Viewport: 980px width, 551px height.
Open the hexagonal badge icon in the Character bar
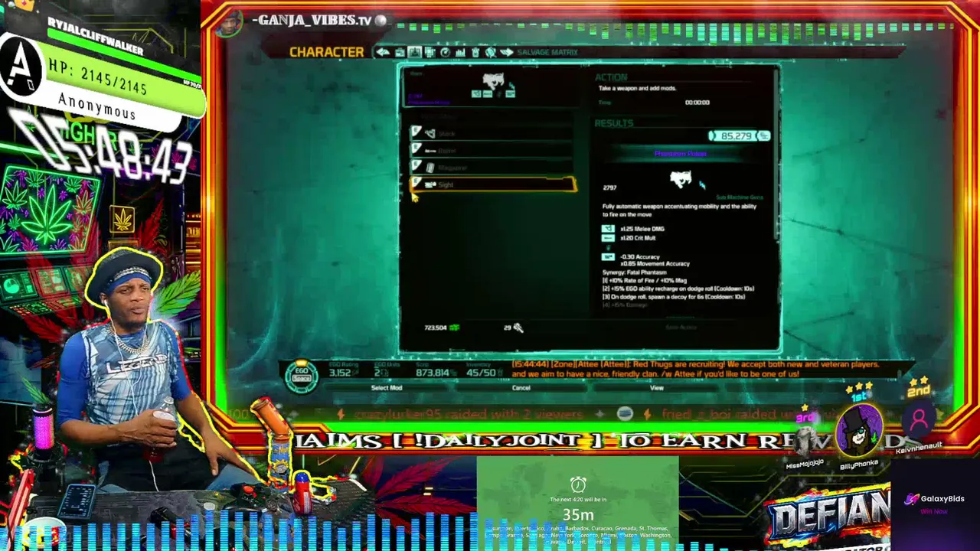pyautogui.click(x=491, y=52)
